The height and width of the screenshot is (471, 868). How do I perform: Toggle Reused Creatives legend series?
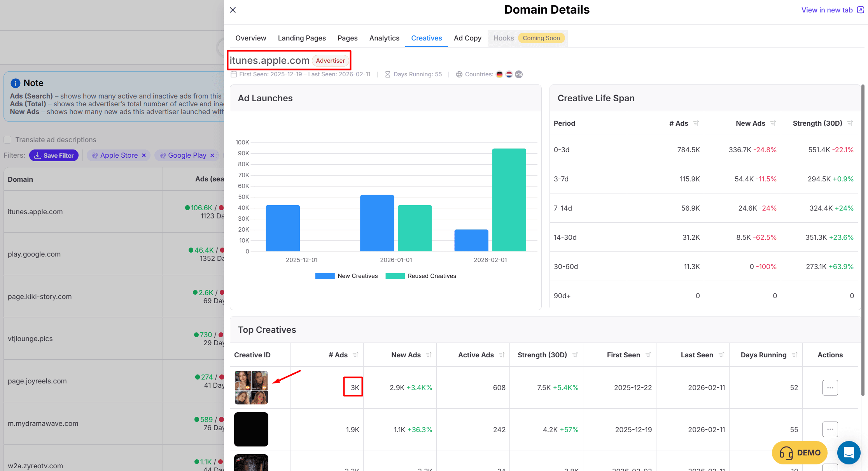coord(421,276)
